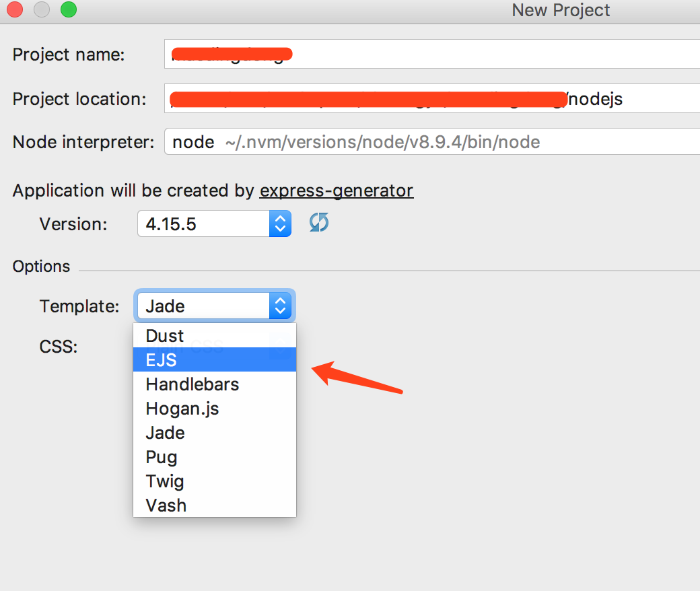Click the stepper arrows on the Template dropdown
Screen dimensions: 700x591
pos(280,305)
